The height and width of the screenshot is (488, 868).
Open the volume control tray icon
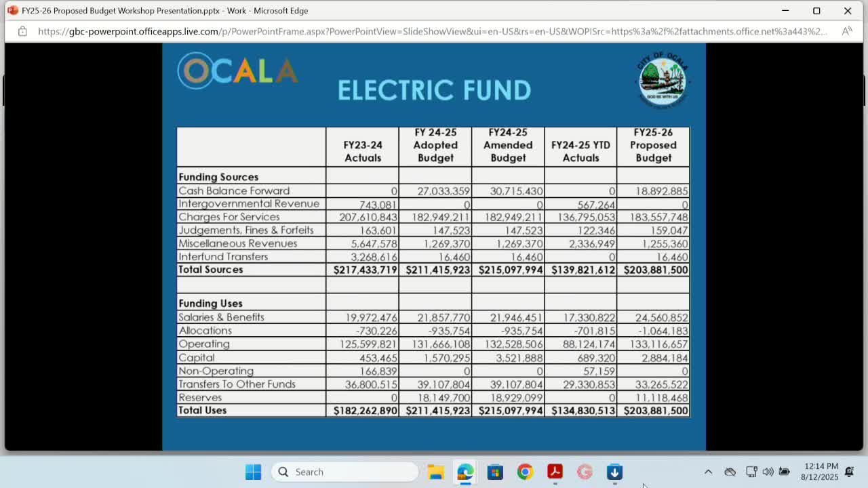tap(768, 472)
